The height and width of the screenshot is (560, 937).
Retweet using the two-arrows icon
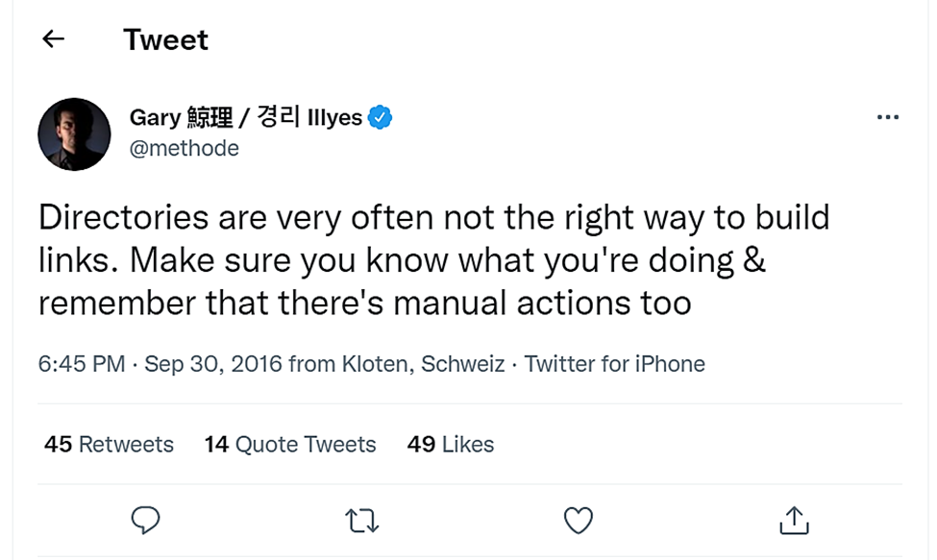point(362,521)
